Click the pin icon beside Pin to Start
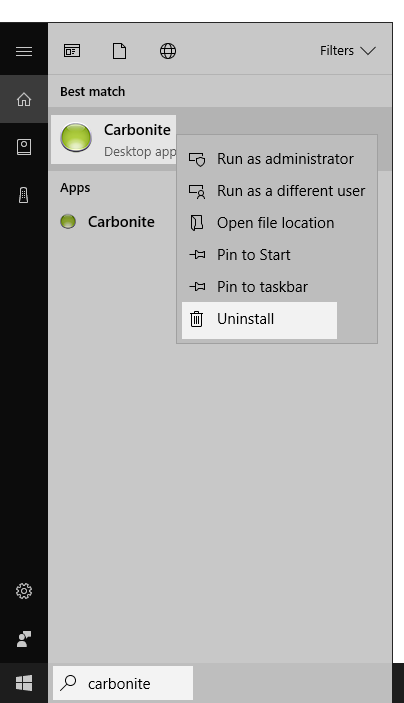 (197, 255)
